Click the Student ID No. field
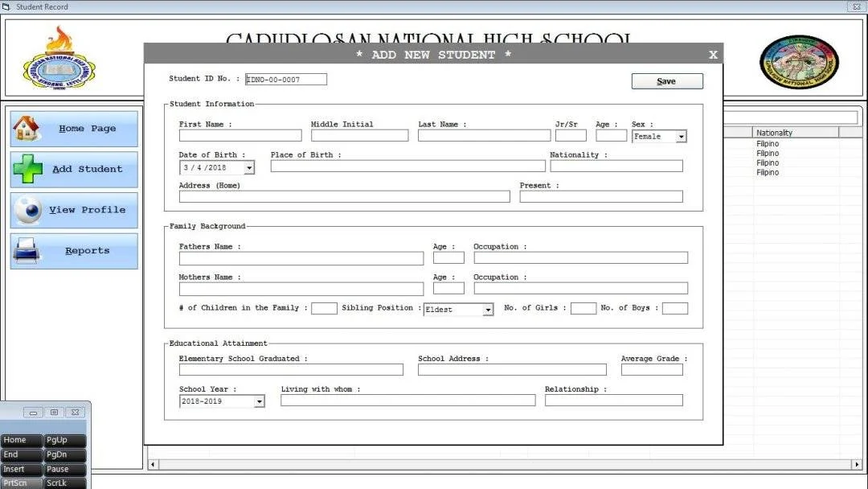868x489 pixels. tap(285, 79)
